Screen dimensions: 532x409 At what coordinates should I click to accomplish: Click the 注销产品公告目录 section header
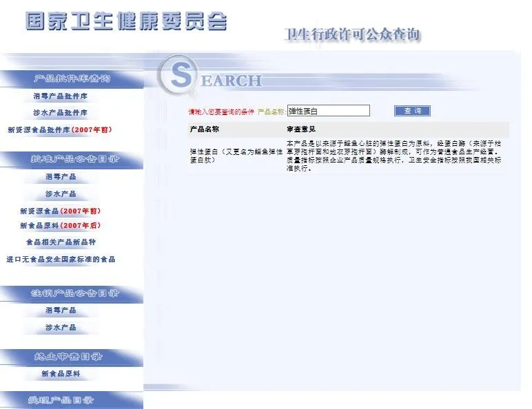point(72,293)
